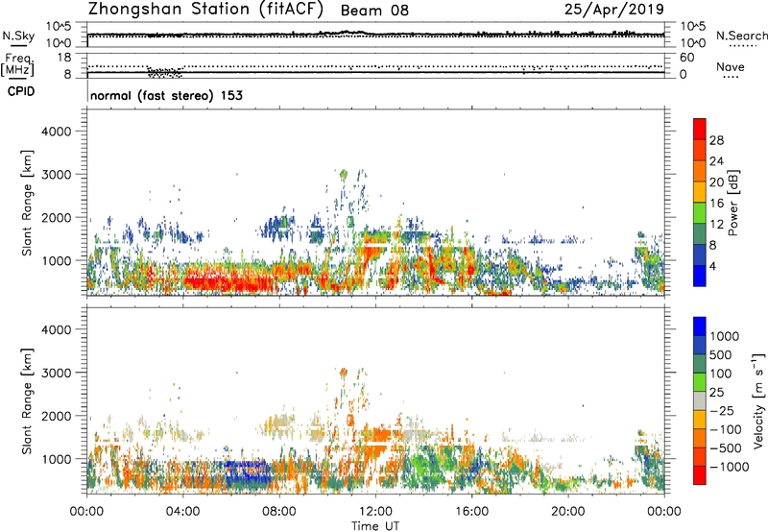
Task: Click 'normal (fast stereo) 153' text
Action: tap(166, 95)
